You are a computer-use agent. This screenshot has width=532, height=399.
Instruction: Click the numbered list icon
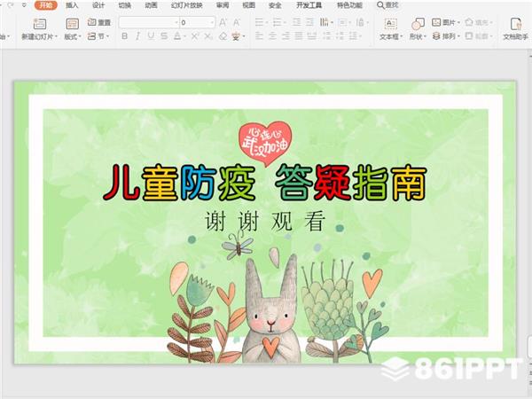click(x=278, y=22)
